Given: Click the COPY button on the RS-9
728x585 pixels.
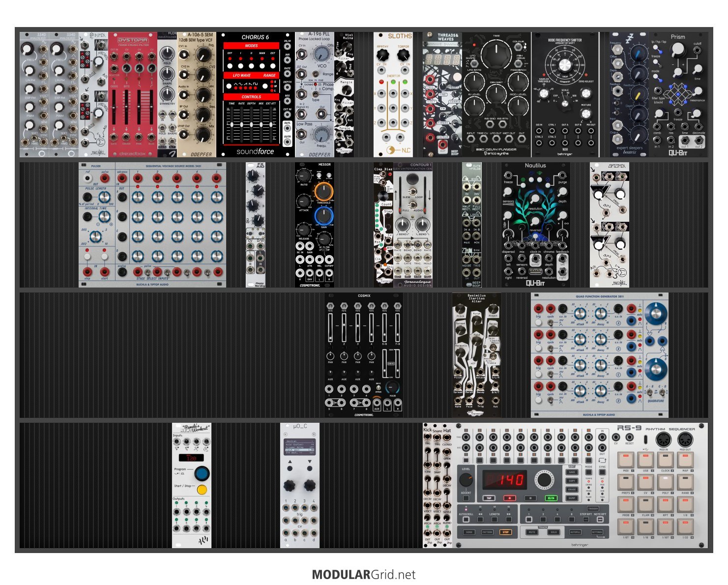Looking at the screenshot, I should click(x=572, y=481).
